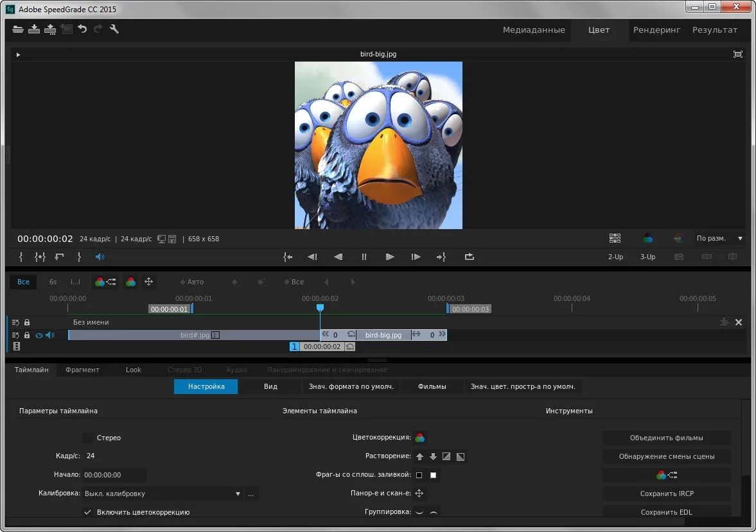Select the Вид subtab
Image resolution: width=756 pixels, height=532 pixels.
coord(270,386)
